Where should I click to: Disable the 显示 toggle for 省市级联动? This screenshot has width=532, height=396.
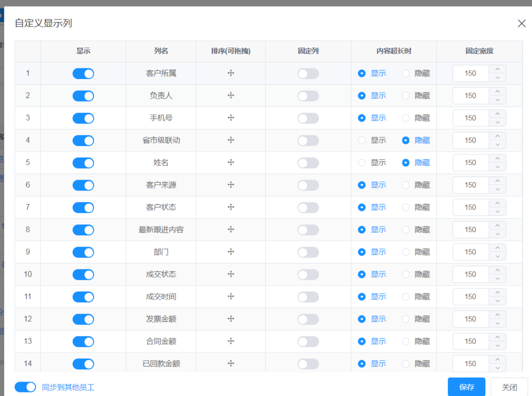click(x=83, y=140)
